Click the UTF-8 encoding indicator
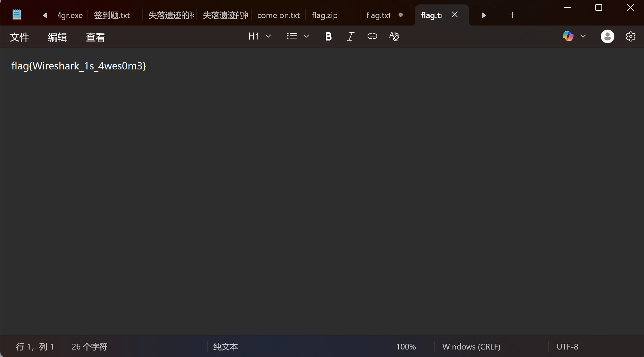This screenshot has width=644, height=357. pos(567,347)
